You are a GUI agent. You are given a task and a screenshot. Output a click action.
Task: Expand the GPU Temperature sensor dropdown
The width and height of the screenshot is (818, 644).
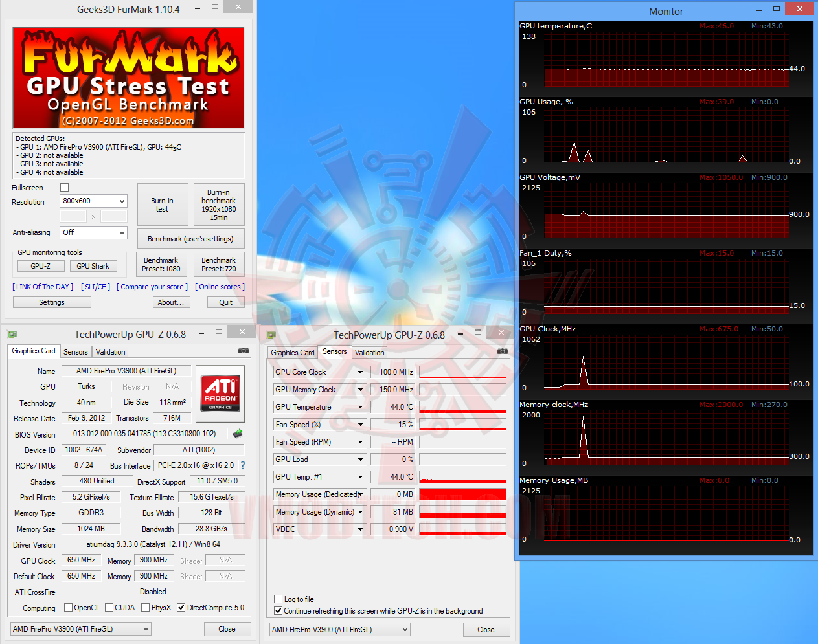point(361,407)
